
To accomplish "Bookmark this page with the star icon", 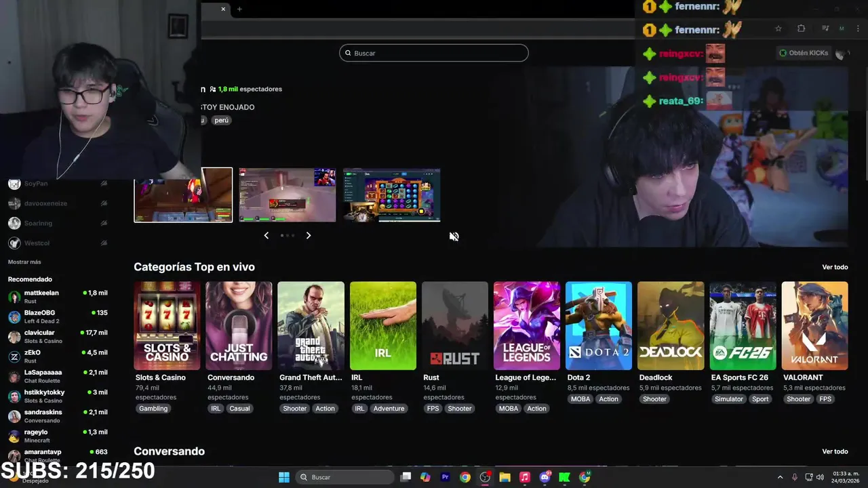I will (778, 28).
